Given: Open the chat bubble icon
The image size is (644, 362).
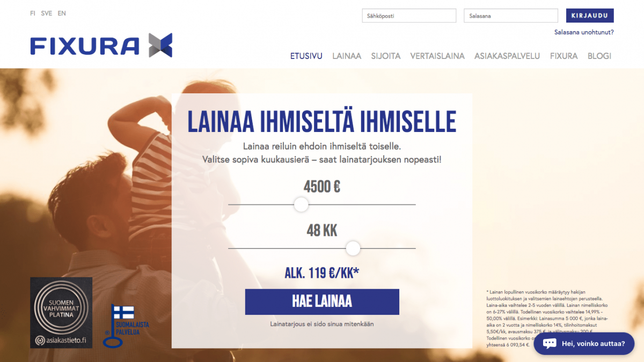Looking at the screenshot, I should click(x=550, y=344).
